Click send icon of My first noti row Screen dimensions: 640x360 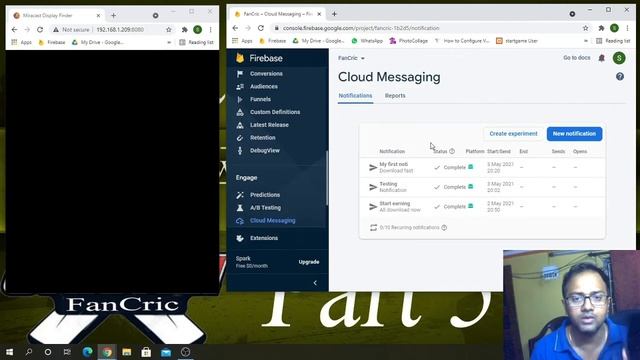tap(373, 167)
